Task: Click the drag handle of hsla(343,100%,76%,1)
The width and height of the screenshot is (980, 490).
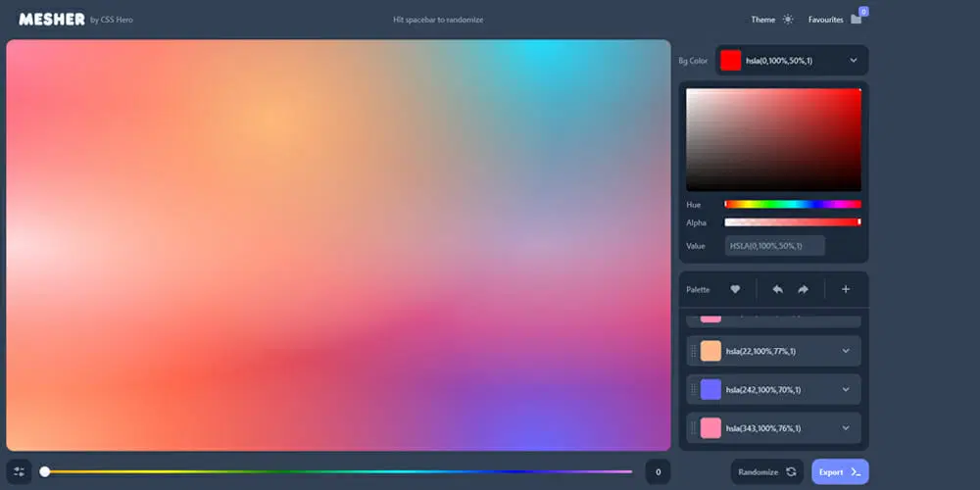Action: click(x=693, y=428)
